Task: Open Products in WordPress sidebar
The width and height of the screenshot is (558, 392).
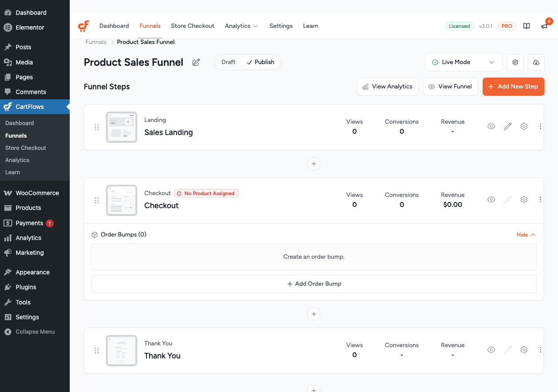Action: [35, 208]
